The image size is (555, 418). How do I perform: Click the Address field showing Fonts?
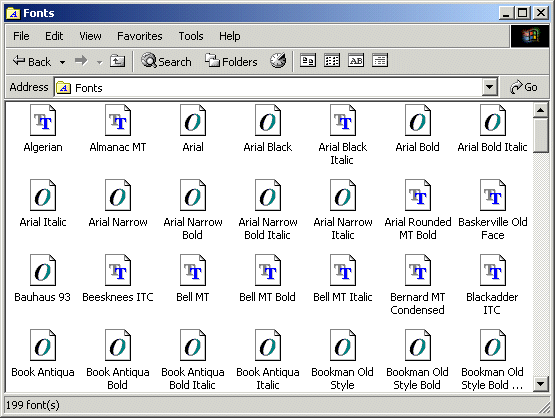tap(268, 87)
